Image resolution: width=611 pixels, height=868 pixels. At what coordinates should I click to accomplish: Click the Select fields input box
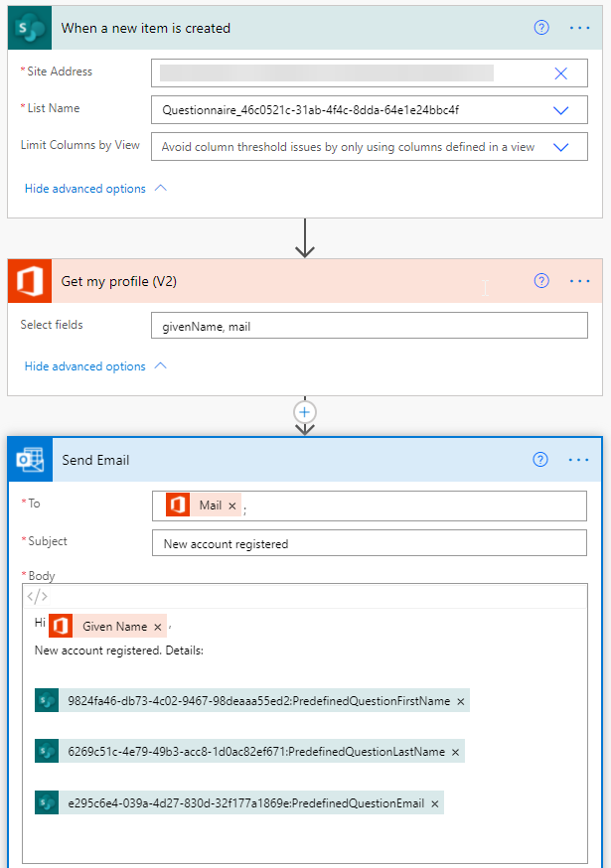[x=369, y=326]
